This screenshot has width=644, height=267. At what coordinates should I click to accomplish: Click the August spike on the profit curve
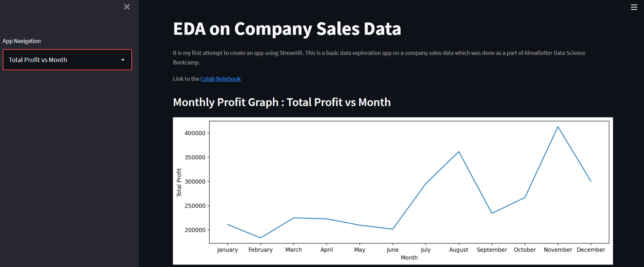458,151
